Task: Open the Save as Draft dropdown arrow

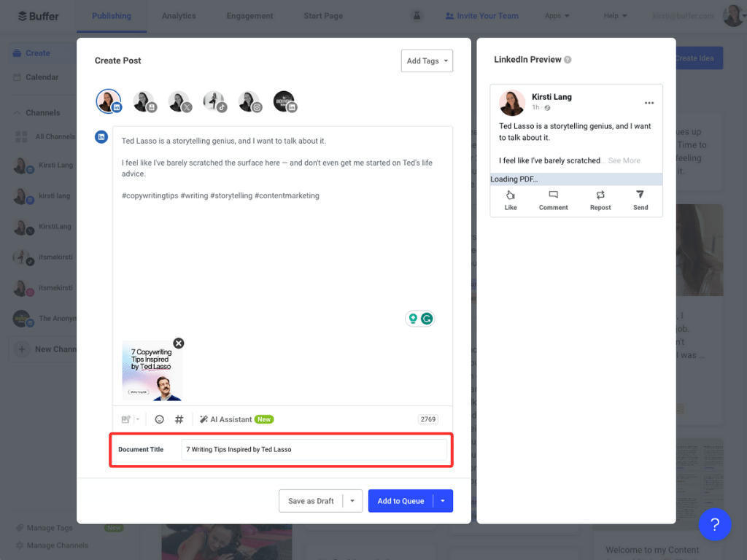Action: tap(352, 501)
